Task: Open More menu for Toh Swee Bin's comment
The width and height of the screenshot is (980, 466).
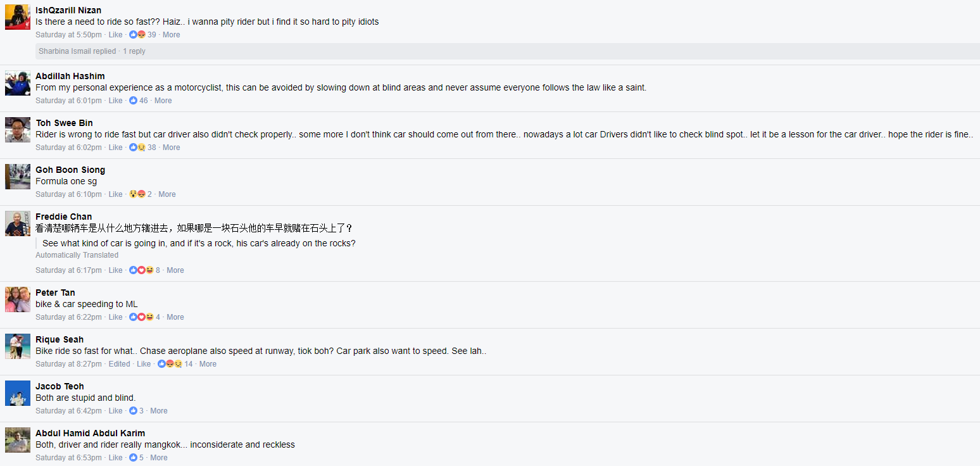Action: 171,148
